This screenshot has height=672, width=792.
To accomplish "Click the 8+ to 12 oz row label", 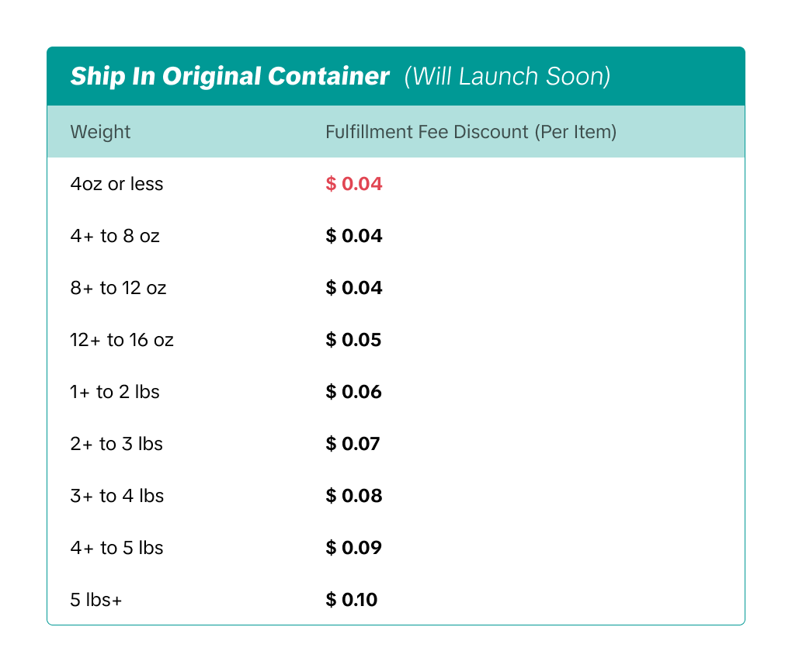I will click(118, 288).
